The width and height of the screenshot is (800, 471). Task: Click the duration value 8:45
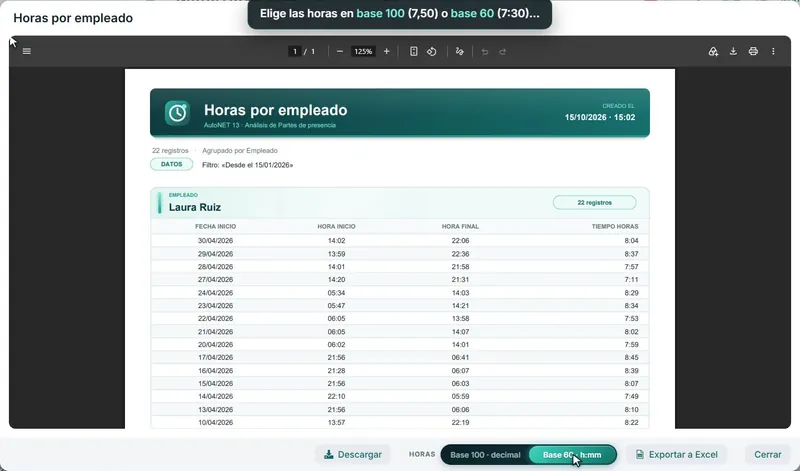[631, 358]
